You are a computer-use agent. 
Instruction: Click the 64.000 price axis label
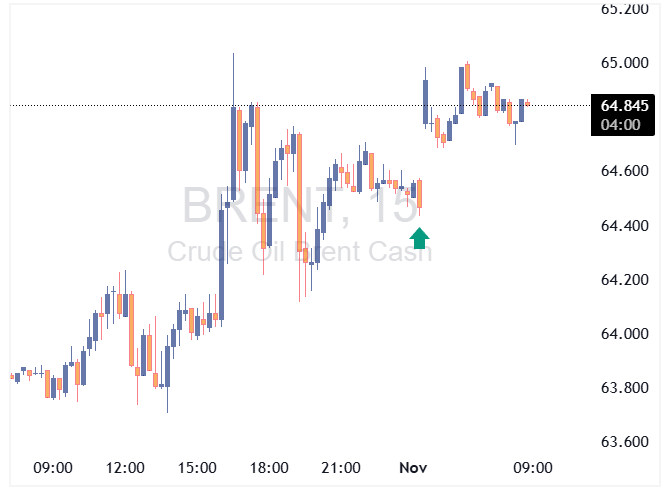624,334
